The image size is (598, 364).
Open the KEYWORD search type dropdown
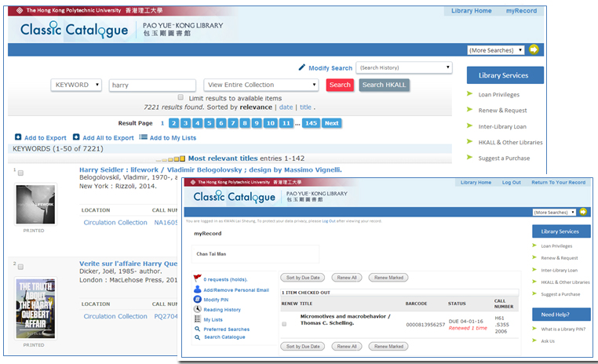pyautogui.click(x=76, y=85)
